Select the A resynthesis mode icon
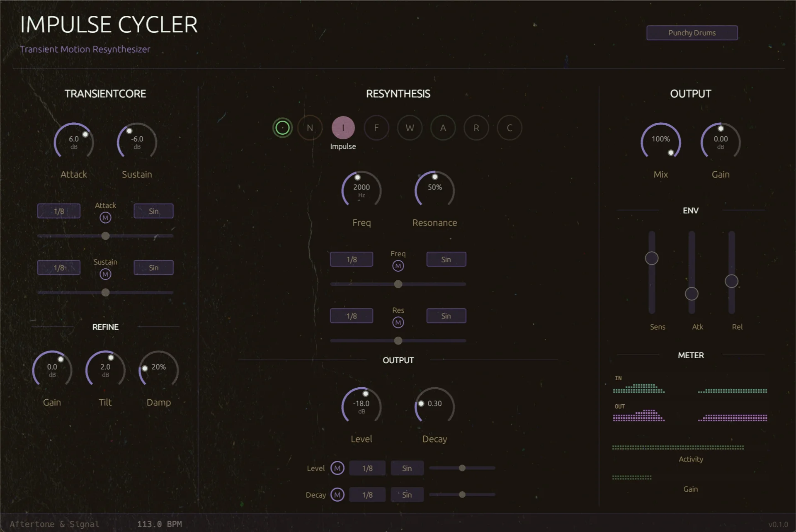Screen dimensions: 796x532 coord(443,128)
